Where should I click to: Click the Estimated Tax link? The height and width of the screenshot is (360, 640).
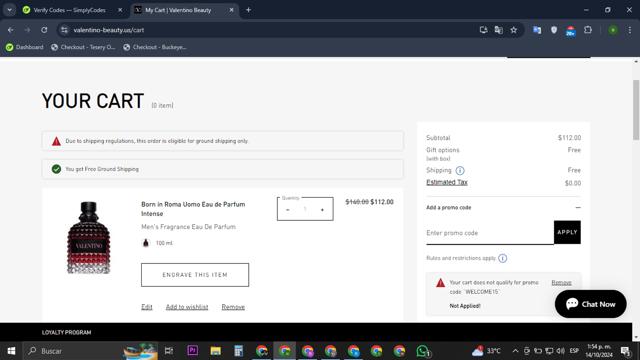click(x=447, y=182)
